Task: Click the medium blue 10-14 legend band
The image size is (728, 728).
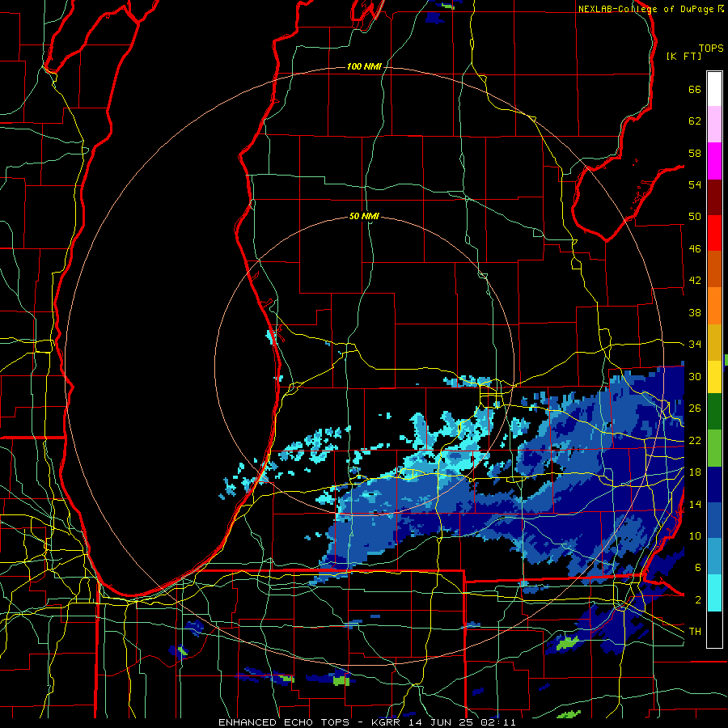Action: 714,520
